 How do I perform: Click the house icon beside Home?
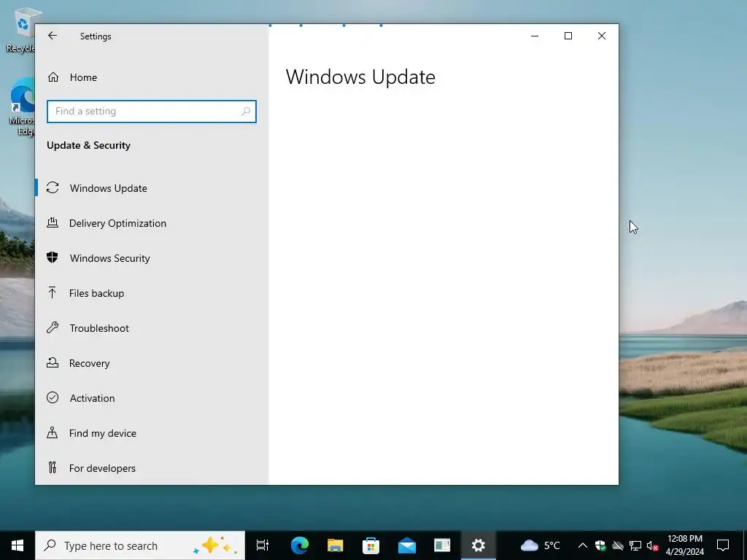tap(53, 77)
